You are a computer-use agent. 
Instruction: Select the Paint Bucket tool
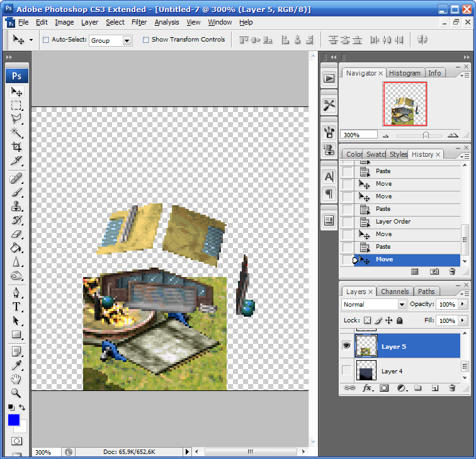pyautogui.click(x=16, y=248)
